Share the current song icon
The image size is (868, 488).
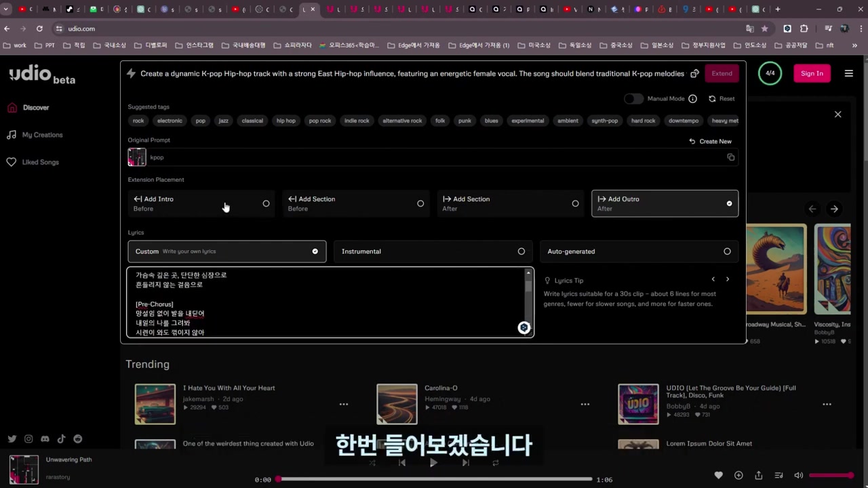coord(759,475)
